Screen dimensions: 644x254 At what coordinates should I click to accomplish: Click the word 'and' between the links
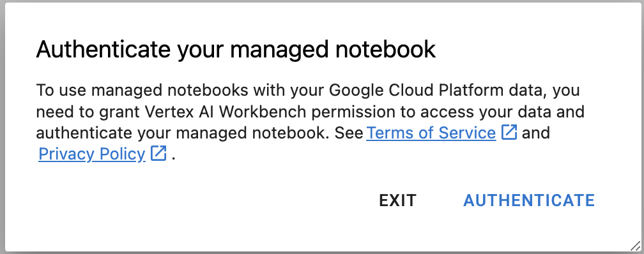[x=535, y=133]
